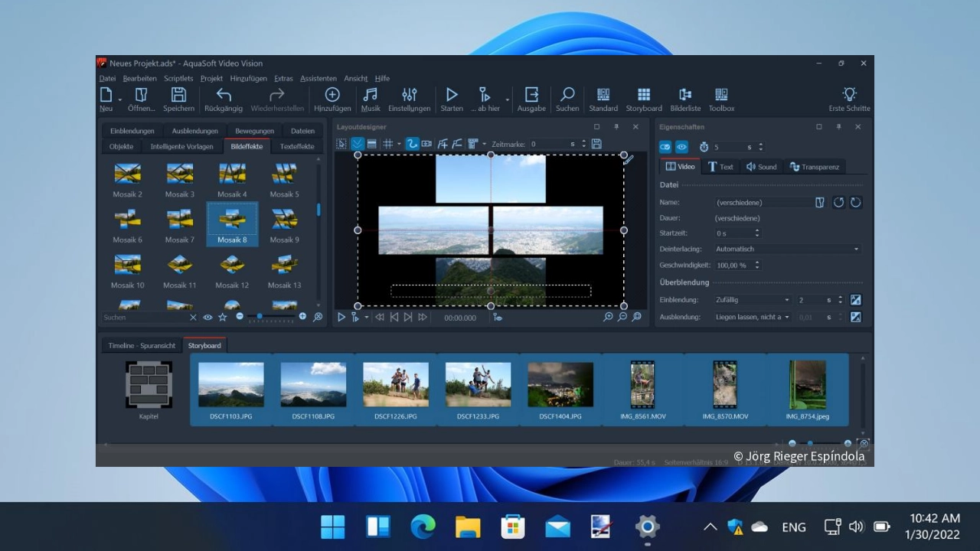Open Einblendung transition settings icon

(856, 300)
